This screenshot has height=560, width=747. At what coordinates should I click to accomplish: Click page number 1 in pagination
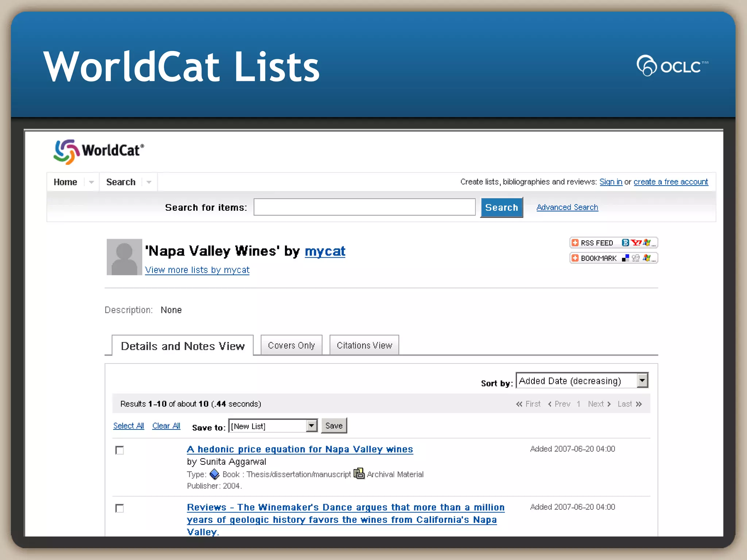point(578,404)
